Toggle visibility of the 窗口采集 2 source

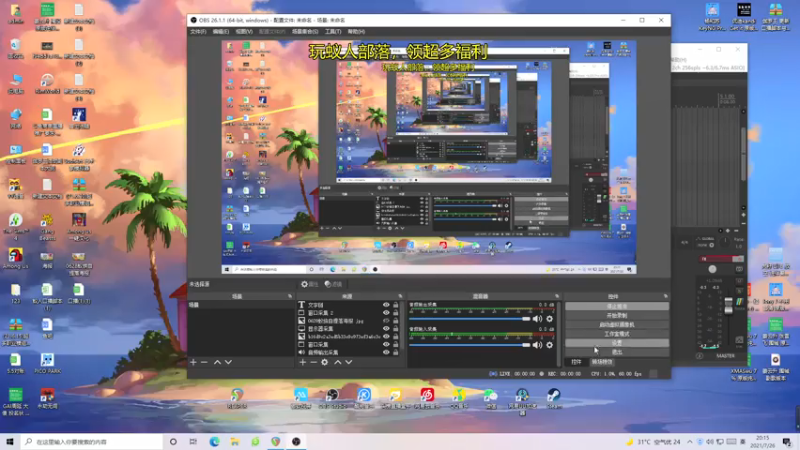pos(386,313)
